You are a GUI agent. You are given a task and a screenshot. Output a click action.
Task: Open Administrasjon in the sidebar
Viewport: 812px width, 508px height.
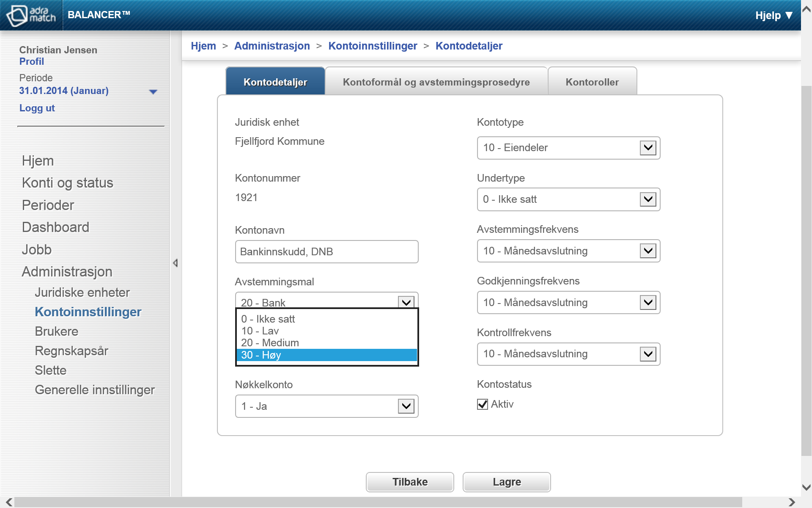point(67,272)
